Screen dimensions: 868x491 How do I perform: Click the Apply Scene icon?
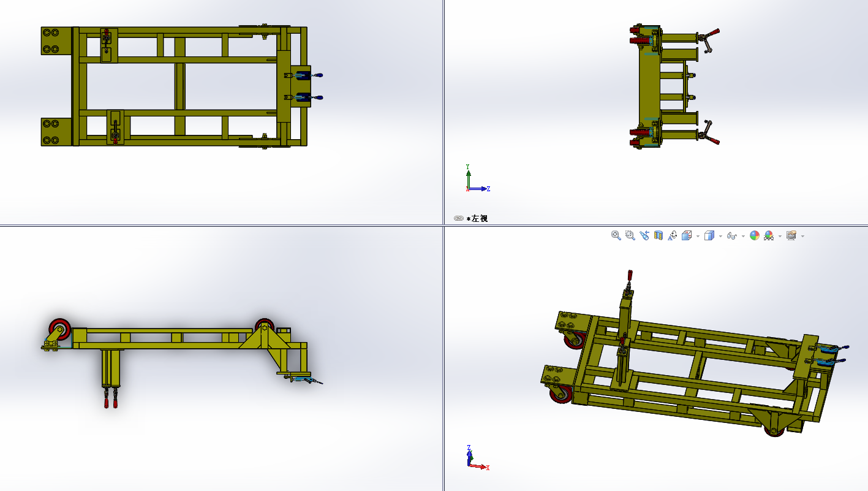769,235
